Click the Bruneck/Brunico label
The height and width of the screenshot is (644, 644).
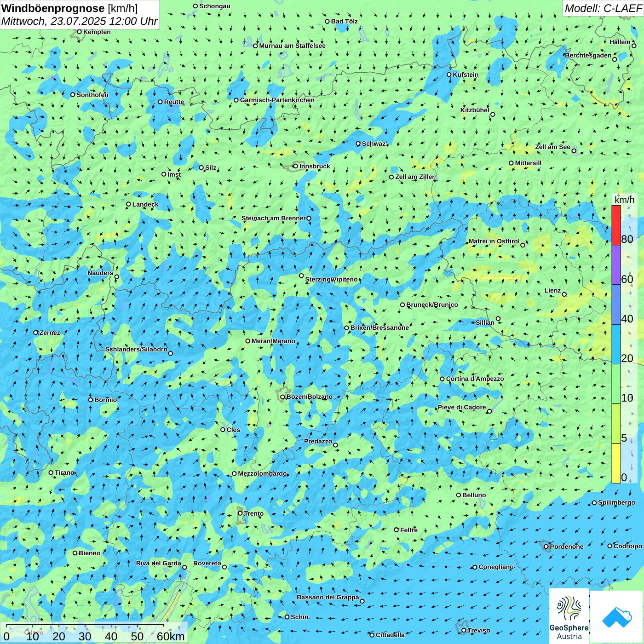[x=432, y=305]
